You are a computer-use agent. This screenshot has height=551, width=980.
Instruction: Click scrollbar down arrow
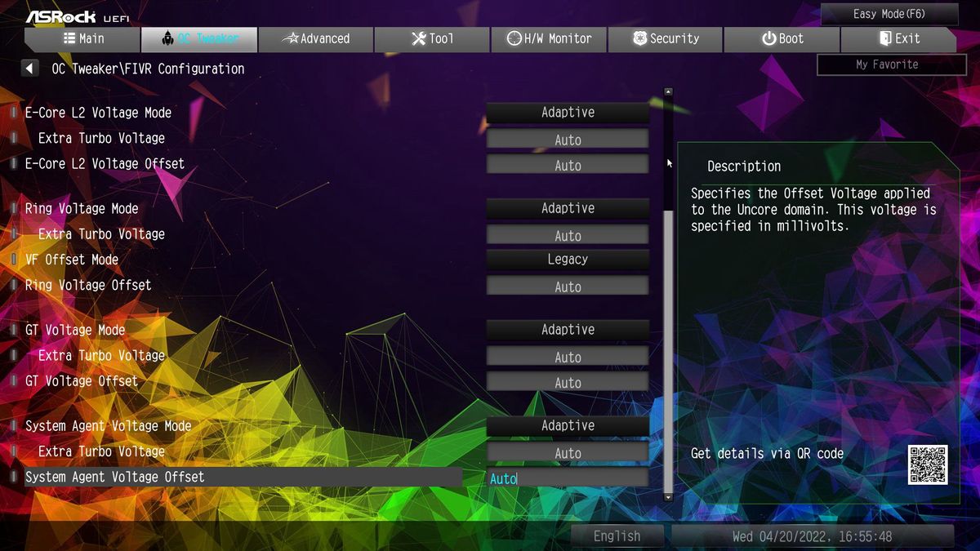pyautogui.click(x=668, y=495)
